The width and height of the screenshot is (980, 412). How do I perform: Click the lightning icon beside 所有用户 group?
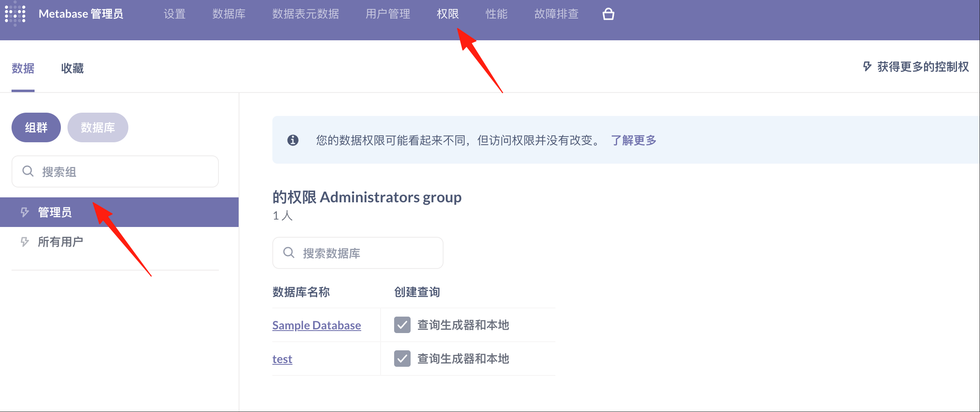[25, 242]
